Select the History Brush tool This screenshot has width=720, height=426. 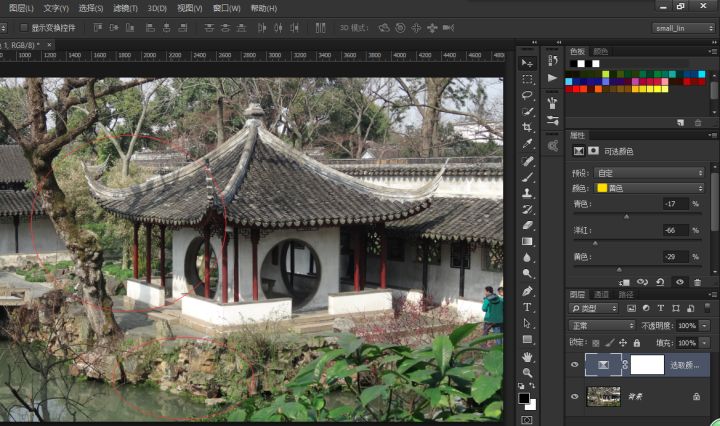click(527, 209)
